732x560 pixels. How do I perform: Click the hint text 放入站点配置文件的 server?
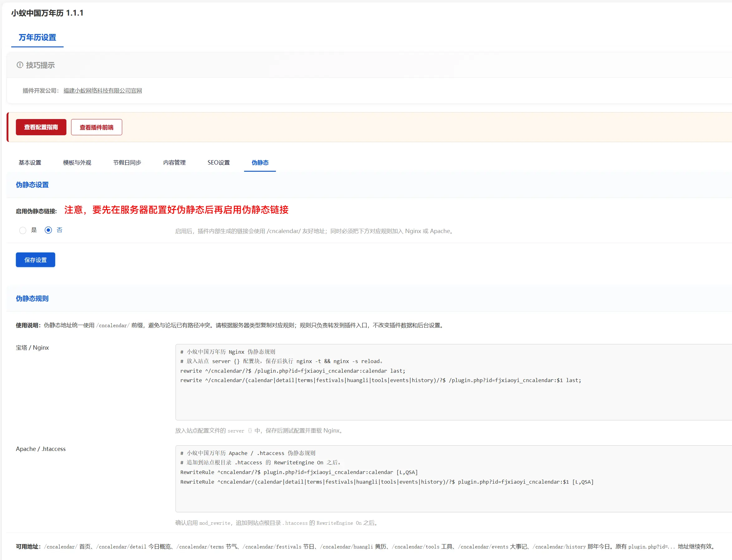[x=260, y=431]
